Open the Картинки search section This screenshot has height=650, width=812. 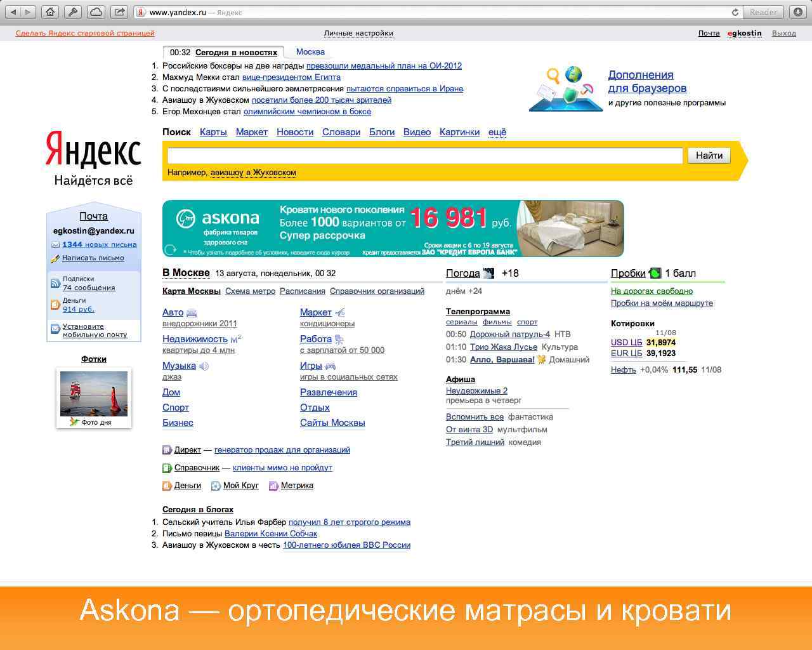tap(459, 132)
